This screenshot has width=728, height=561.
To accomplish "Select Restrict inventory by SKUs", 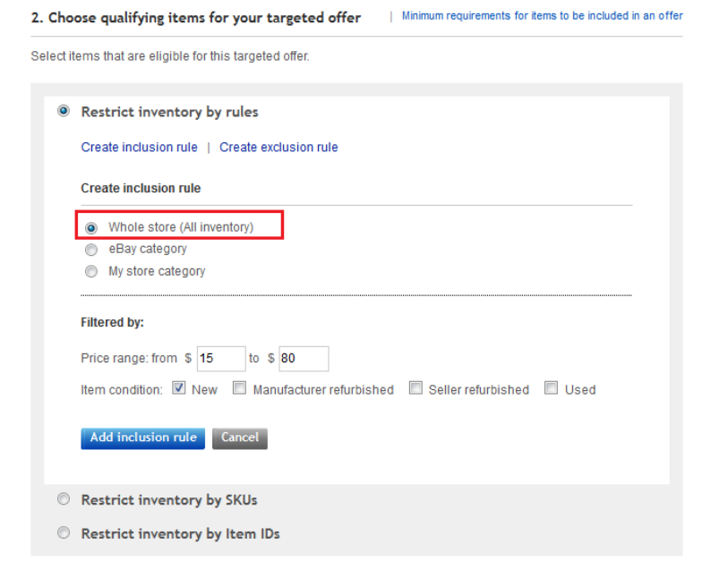I will (63, 499).
